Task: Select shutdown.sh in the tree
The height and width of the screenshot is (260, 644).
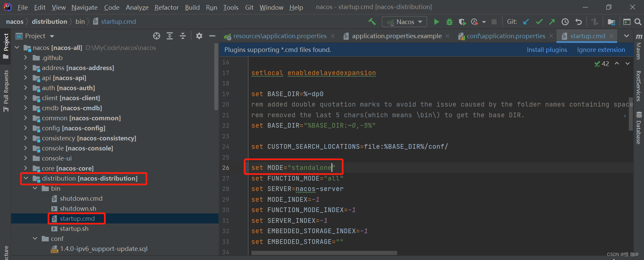Action: pyautogui.click(x=78, y=208)
